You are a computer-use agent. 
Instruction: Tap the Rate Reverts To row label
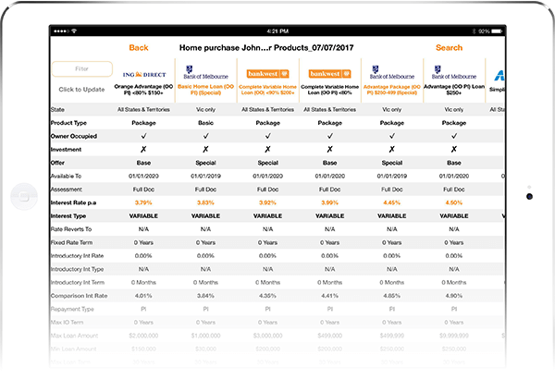(71, 229)
